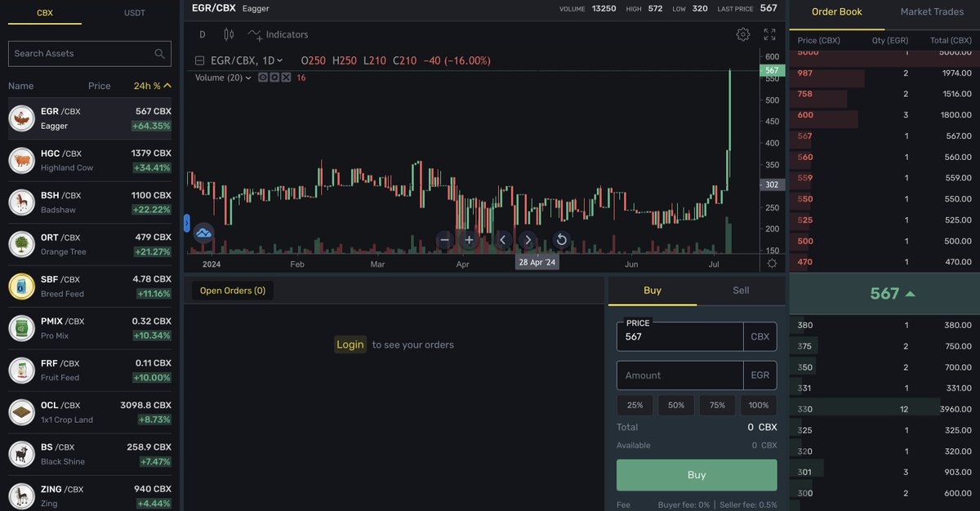Open Volume indicator settings gear
Image resolution: width=980 pixels, height=511 pixels.
tap(274, 78)
